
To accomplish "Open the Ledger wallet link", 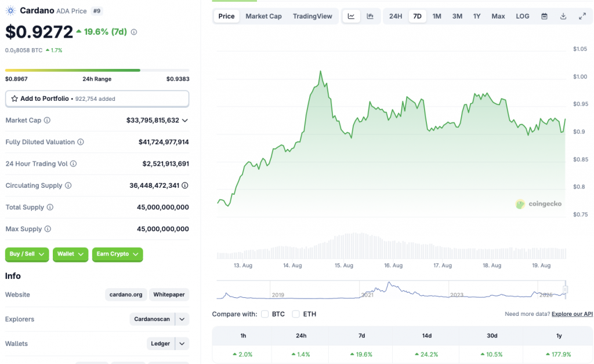I will (160, 344).
